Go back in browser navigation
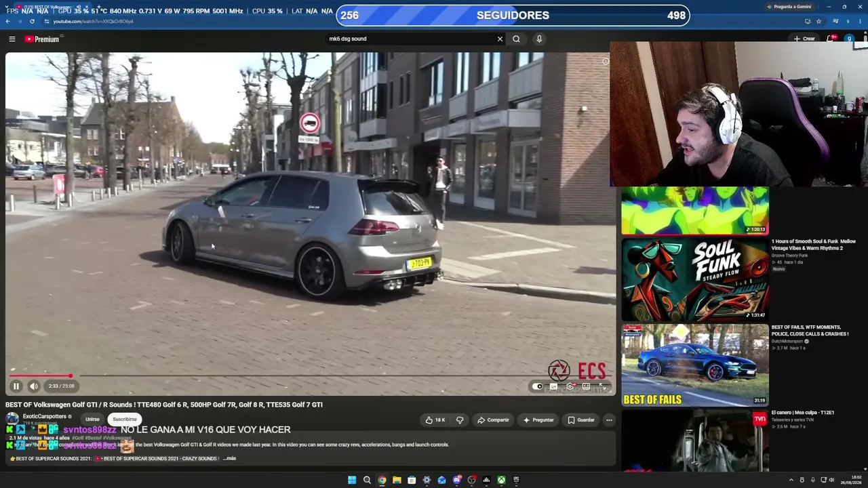This screenshot has width=868, height=488. click(x=7, y=21)
